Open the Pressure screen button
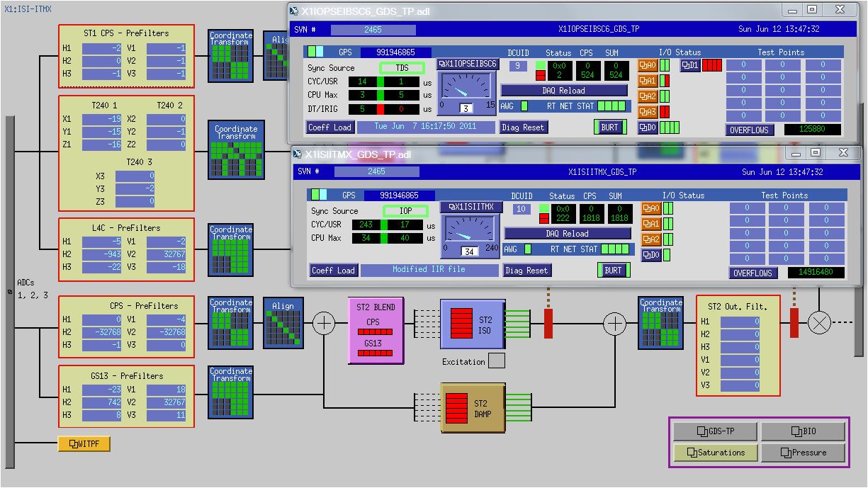Viewport: 868px width, 488px height. click(803, 453)
